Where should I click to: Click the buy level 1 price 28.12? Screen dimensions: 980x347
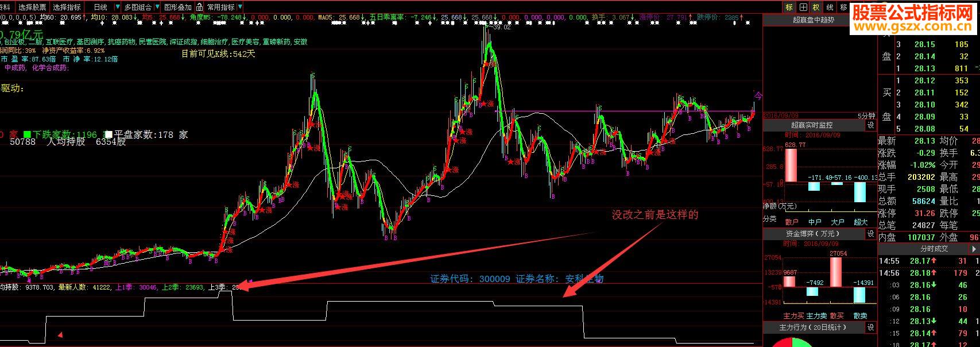[x=925, y=80]
